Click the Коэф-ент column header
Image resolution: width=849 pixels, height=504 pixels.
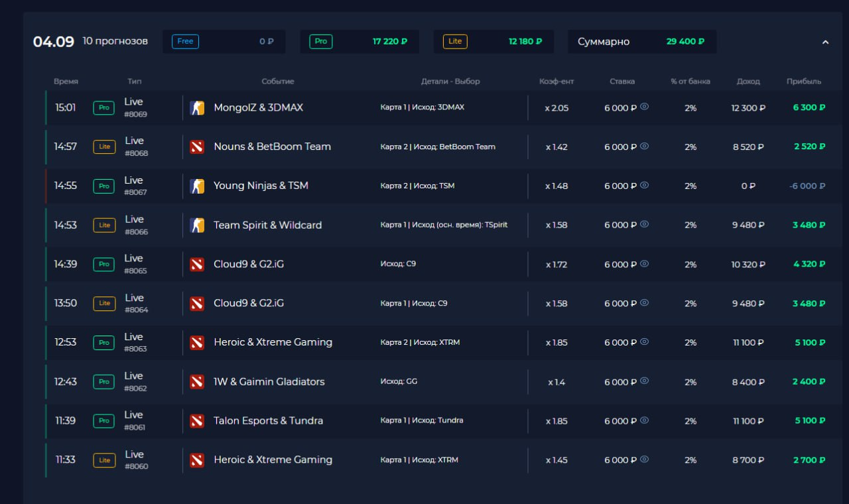pyautogui.click(x=556, y=82)
